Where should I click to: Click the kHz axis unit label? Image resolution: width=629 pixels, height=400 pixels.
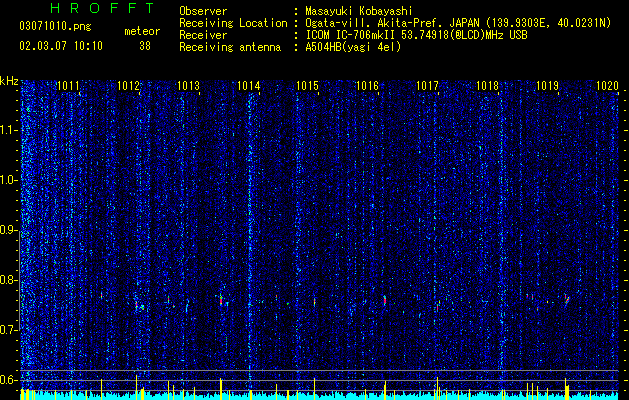coord(9,81)
